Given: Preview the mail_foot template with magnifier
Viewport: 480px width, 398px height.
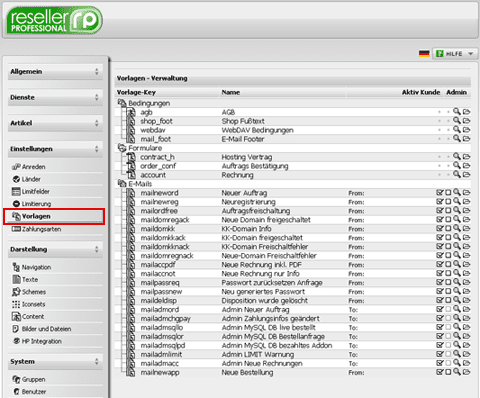Looking at the screenshot, I should (457, 139).
